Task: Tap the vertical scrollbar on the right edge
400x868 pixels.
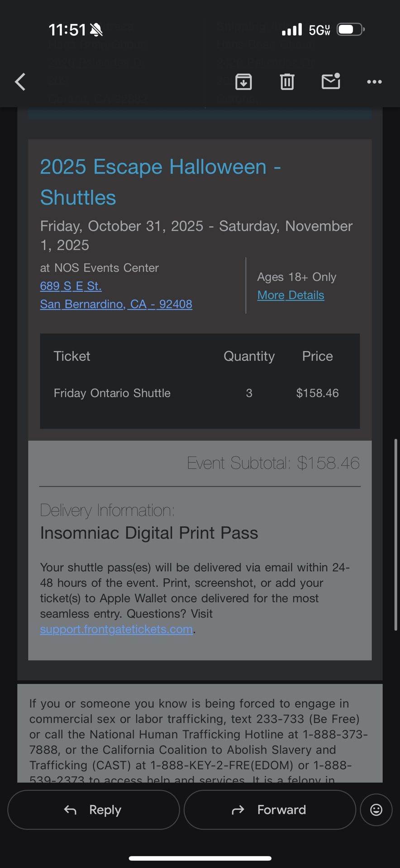Action: coord(396,533)
